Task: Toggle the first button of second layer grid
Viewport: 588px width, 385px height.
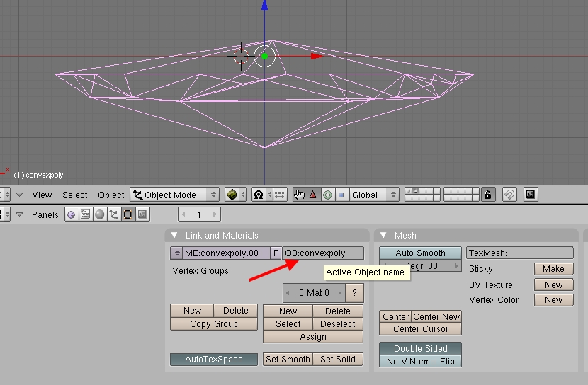Action: pyautogui.click(x=447, y=191)
